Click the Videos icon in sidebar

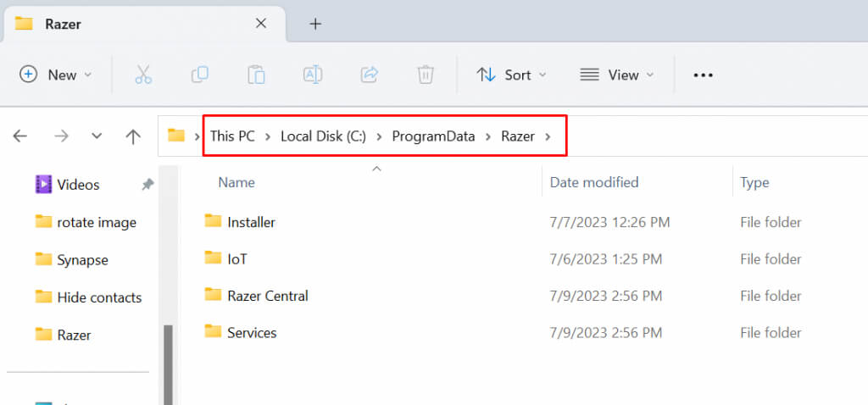(x=44, y=184)
